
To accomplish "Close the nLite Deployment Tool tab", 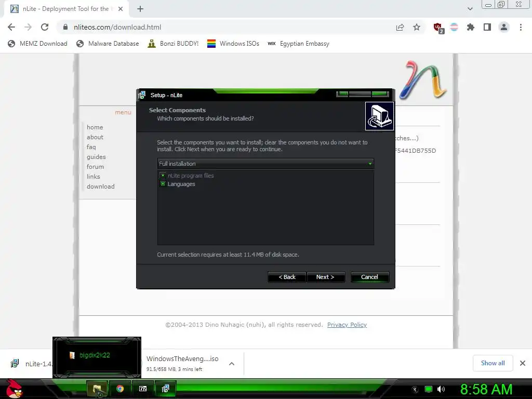I will (x=121, y=9).
